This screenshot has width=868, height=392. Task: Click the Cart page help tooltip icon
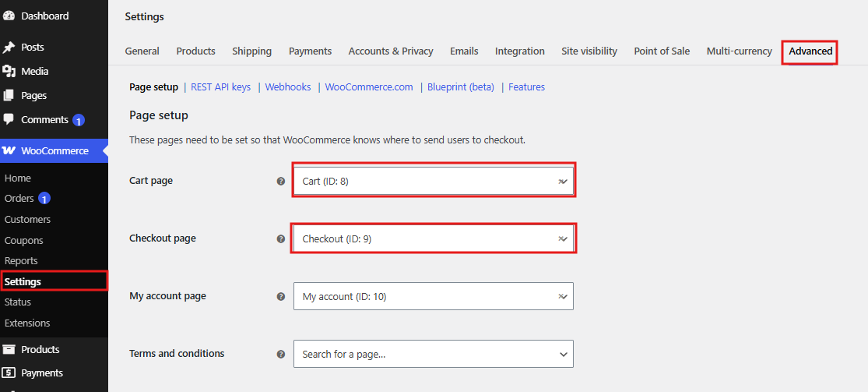281,181
